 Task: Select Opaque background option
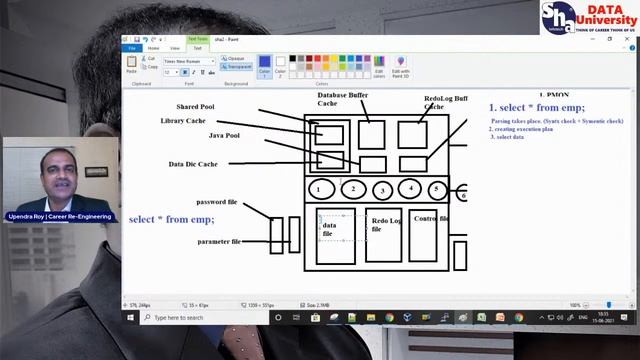pyautogui.click(x=233, y=58)
